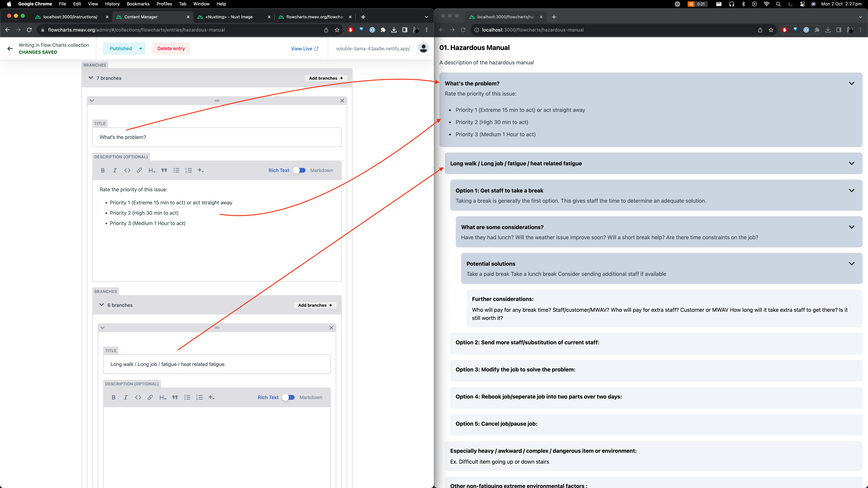Viewport: 868px width, 488px height.
Task: Switch to the '<NuxtImg> - Nuxt Image' tab
Action: (x=229, y=17)
